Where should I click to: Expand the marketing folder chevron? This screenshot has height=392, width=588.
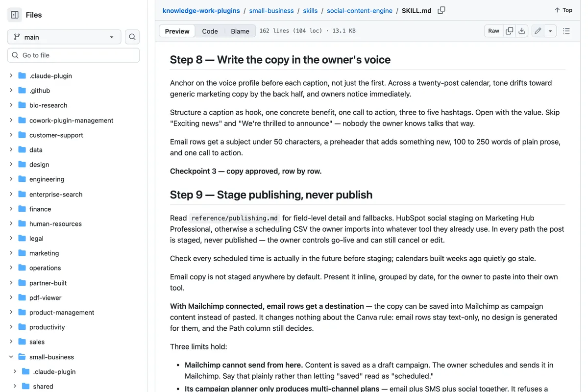11,253
